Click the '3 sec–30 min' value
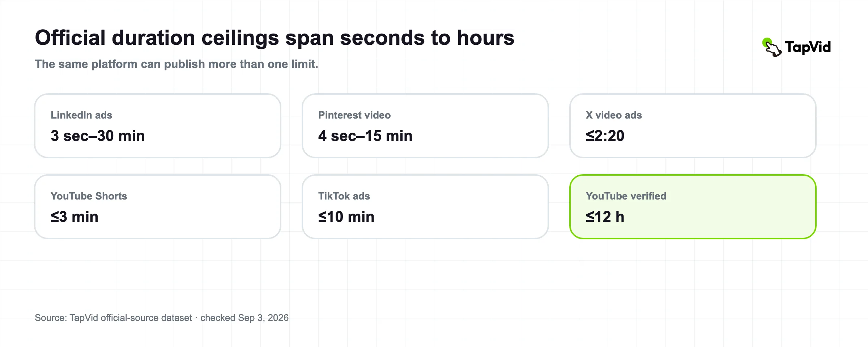The width and height of the screenshot is (868, 347). (x=98, y=136)
